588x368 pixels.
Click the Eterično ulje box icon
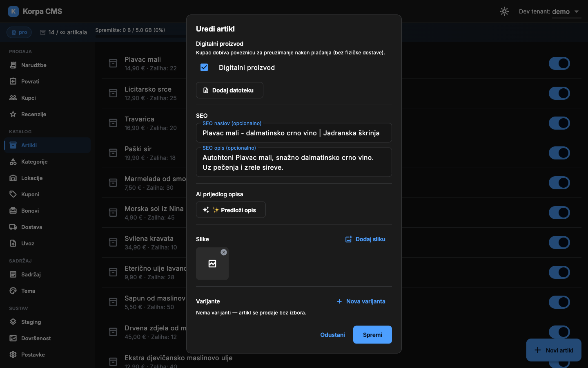click(x=113, y=272)
